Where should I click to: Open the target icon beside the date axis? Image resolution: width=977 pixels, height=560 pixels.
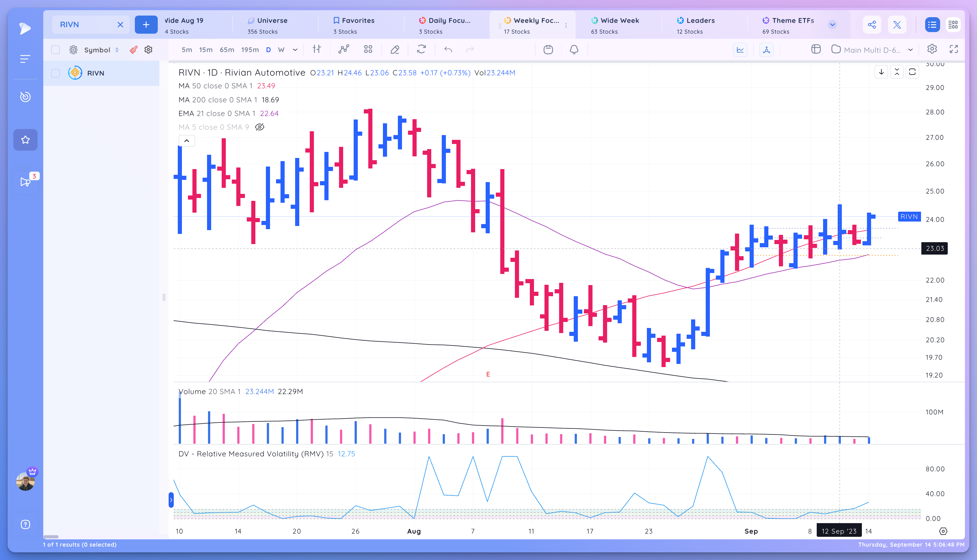[943, 531]
